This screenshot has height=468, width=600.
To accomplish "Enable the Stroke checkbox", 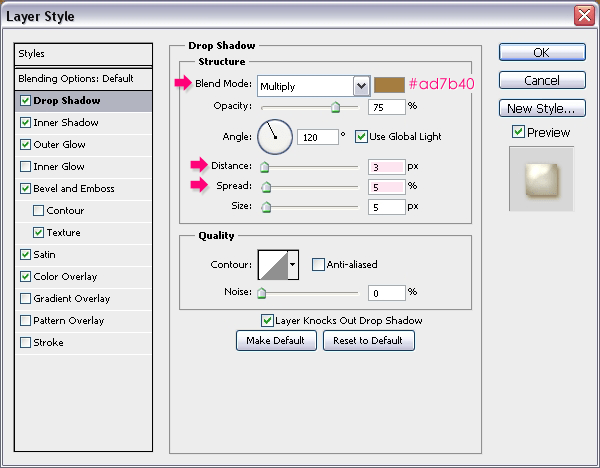I will pyautogui.click(x=25, y=342).
